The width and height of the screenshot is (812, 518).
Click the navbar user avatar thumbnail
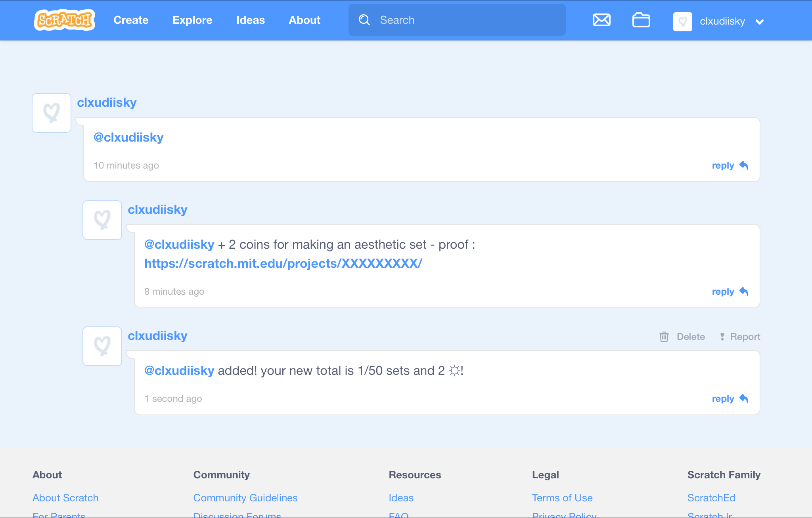pyautogui.click(x=682, y=21)
